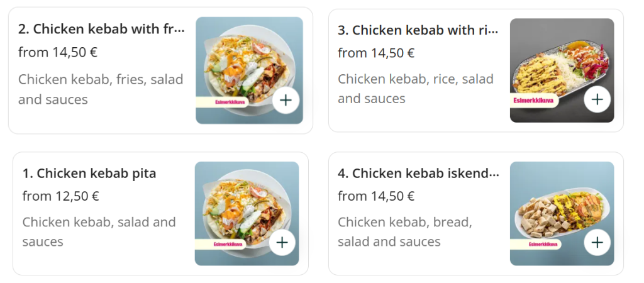644x283 pixels.
Task: Open item 2. Chicken kebab with fries title
Action: 102,29
